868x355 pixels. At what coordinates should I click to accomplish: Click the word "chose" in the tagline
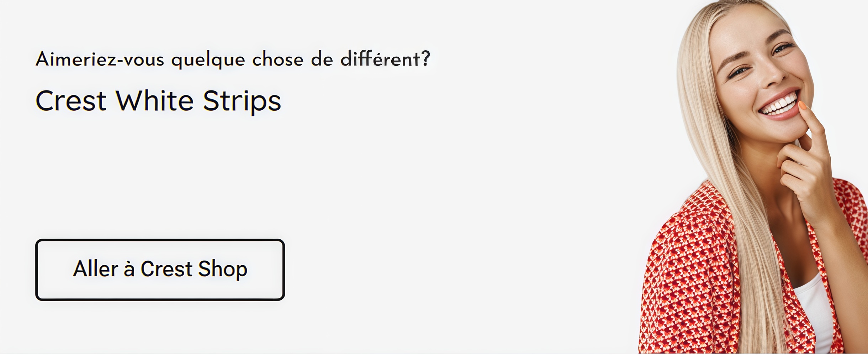pos(278,59)
